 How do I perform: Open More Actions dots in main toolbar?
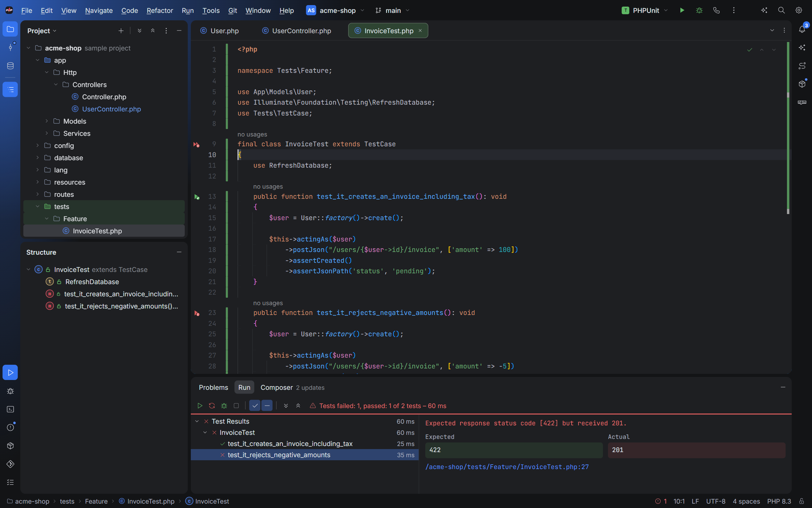click(734, 10)
